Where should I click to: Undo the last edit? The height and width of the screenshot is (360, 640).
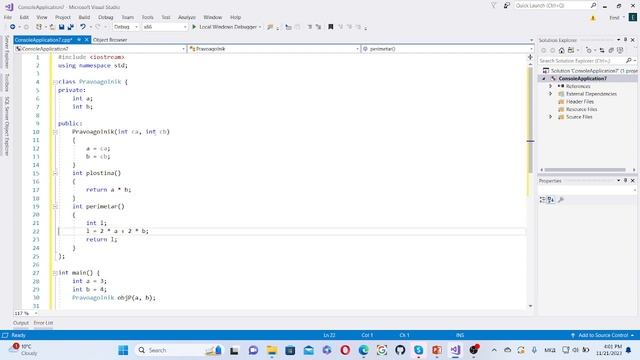[x=83, y=27]
